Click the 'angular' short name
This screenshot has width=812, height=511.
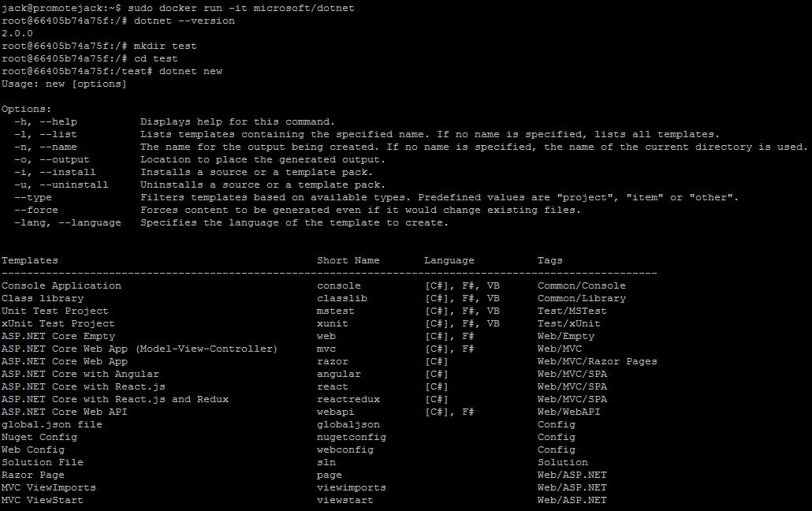click(x=339, y=374)
